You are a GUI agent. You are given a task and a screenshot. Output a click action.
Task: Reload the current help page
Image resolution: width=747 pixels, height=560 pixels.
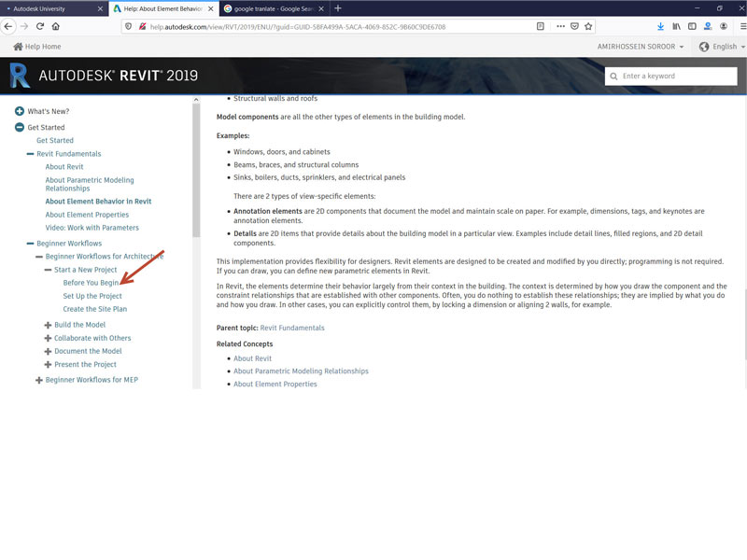pos(40,27)
